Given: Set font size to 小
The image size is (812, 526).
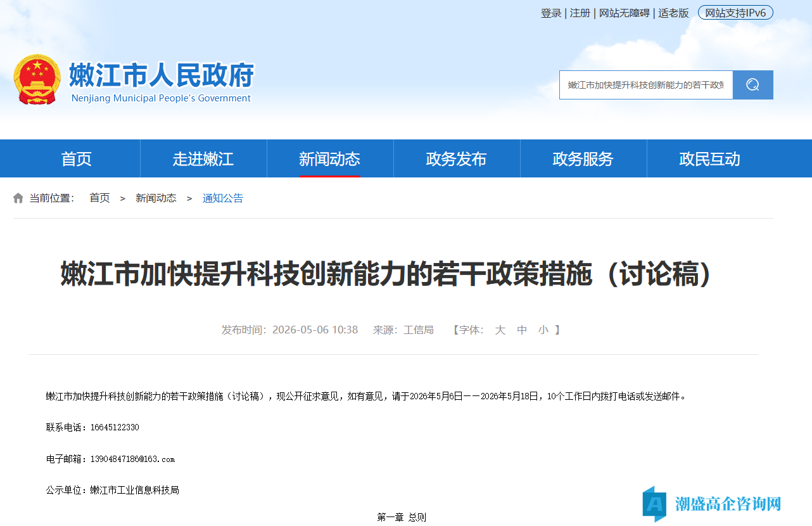Looking at the screenshot, I should [x=543, y=330].
